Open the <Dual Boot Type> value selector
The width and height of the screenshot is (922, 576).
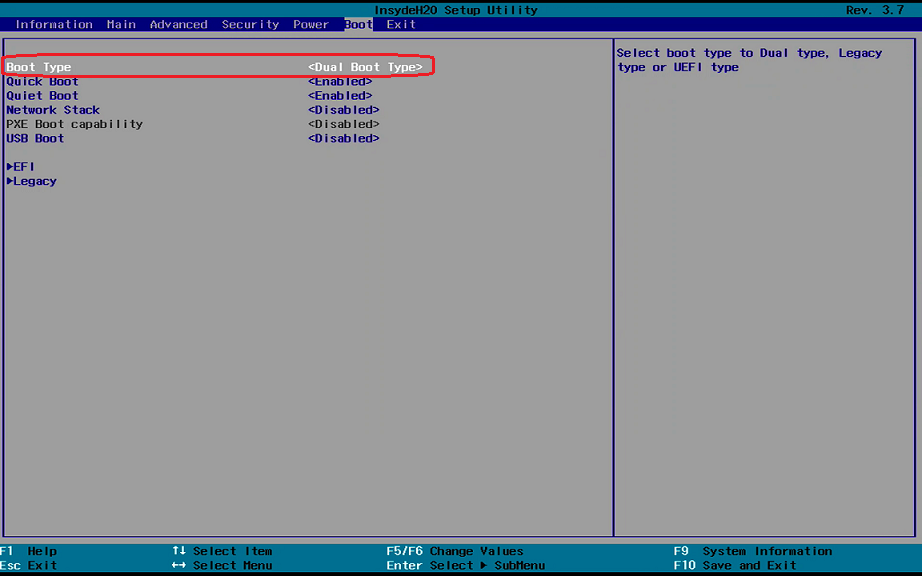coord(365,67)
